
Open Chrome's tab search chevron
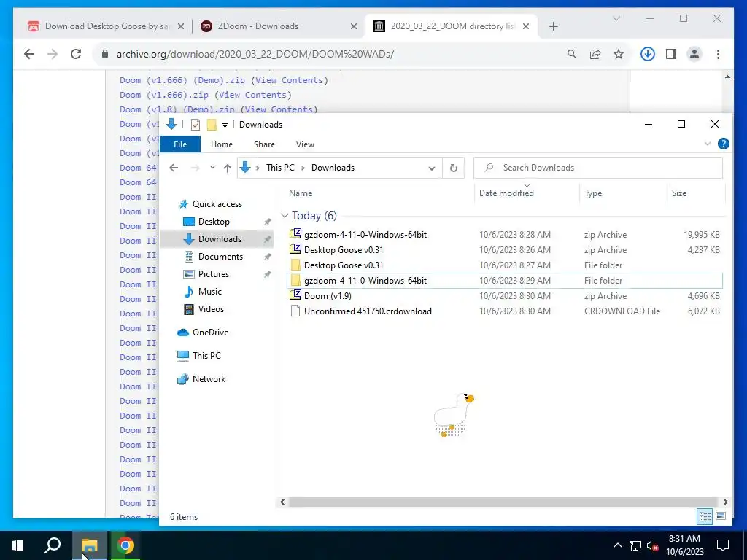[616, 18]
